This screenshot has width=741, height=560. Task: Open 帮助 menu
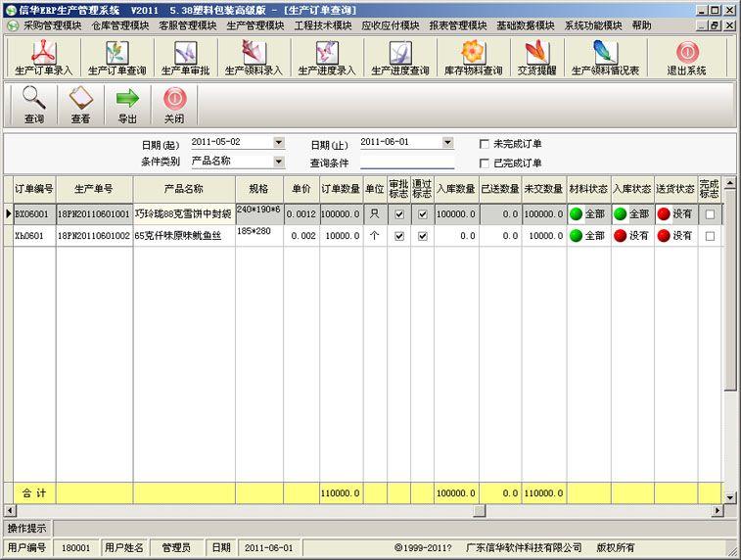tap(642, 25)
